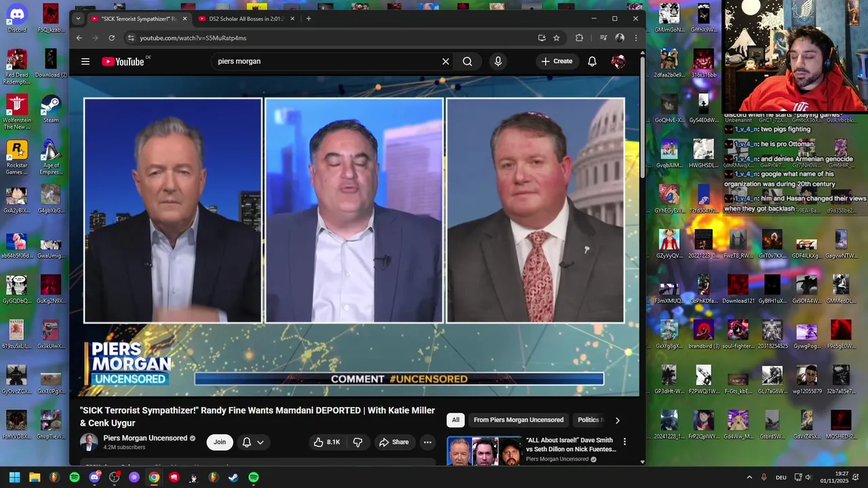This screenshot has height=488, width=868.
Task: Click Piers Morgan channel avatar under video
Action: point(88,442)
